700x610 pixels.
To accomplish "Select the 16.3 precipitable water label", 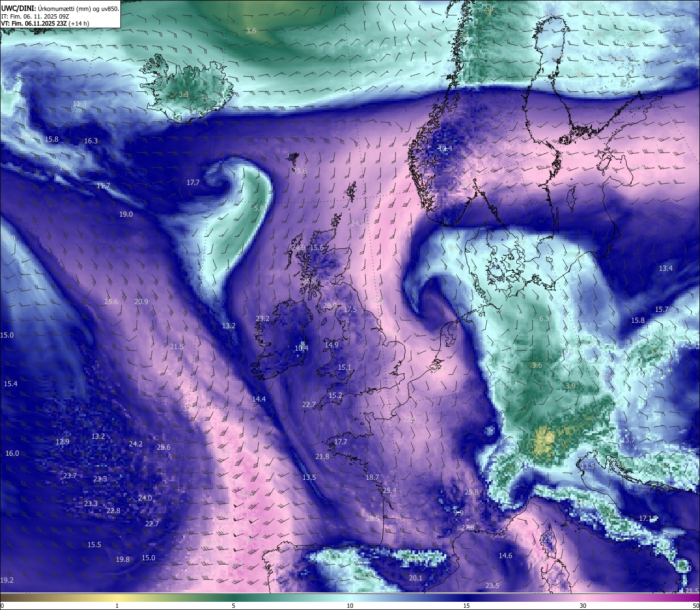I will coord(91,141).
